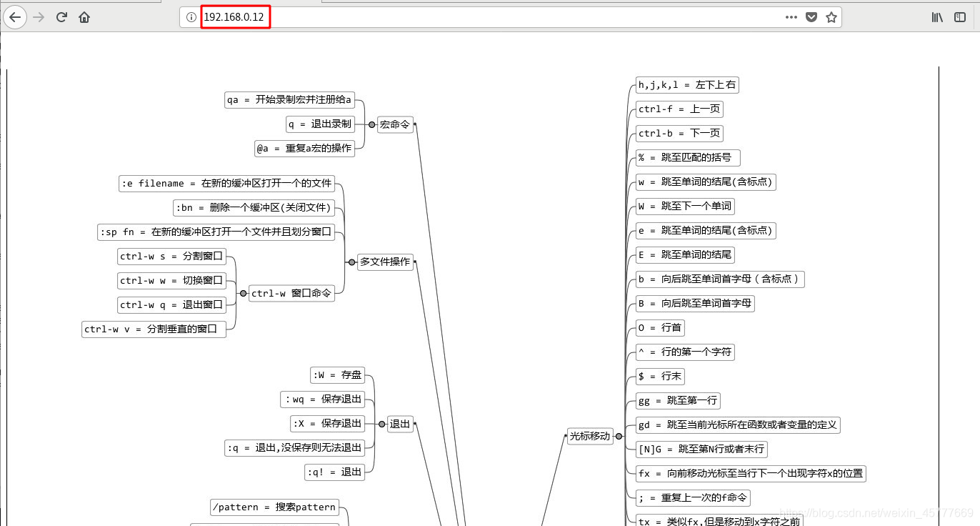The image size is (980, 526).
Task: Save page to Pocket
Action: pyautogui.click(x=811, y=17)
